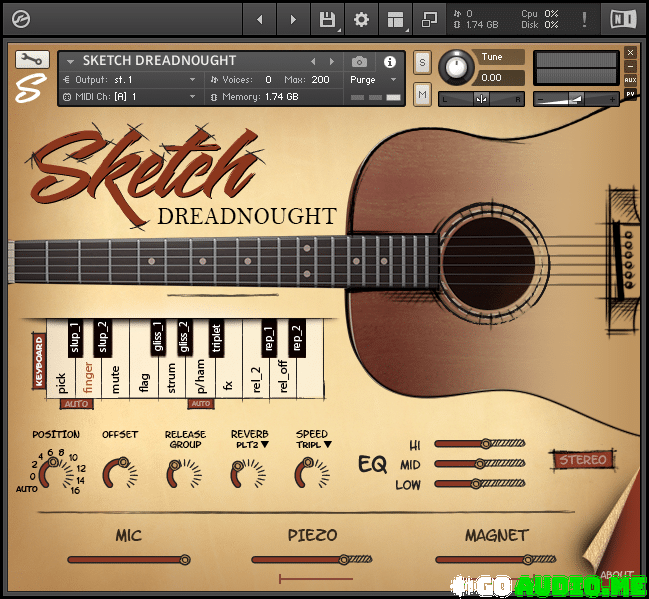Toggle AUTO under the p/ham key

coord(201,404)
